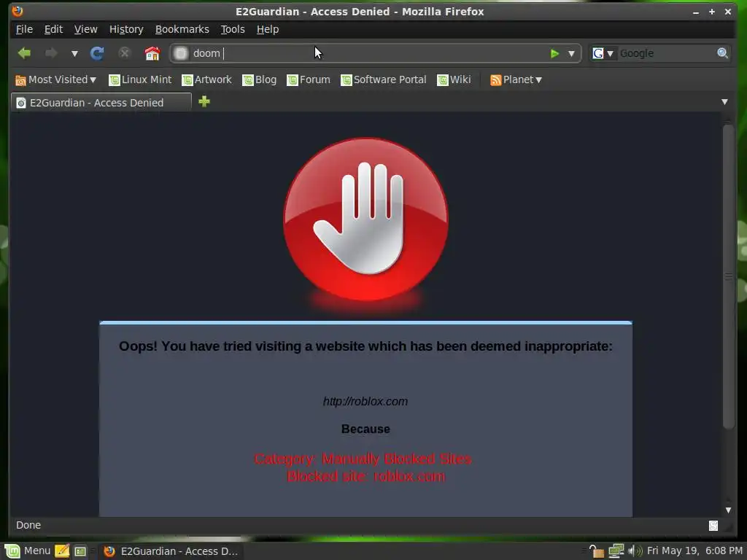The height and width of the screenshot is (560, 747).
Task: Minimize the Firefox window
Action: pyautogui.click(x=696, y=12)
